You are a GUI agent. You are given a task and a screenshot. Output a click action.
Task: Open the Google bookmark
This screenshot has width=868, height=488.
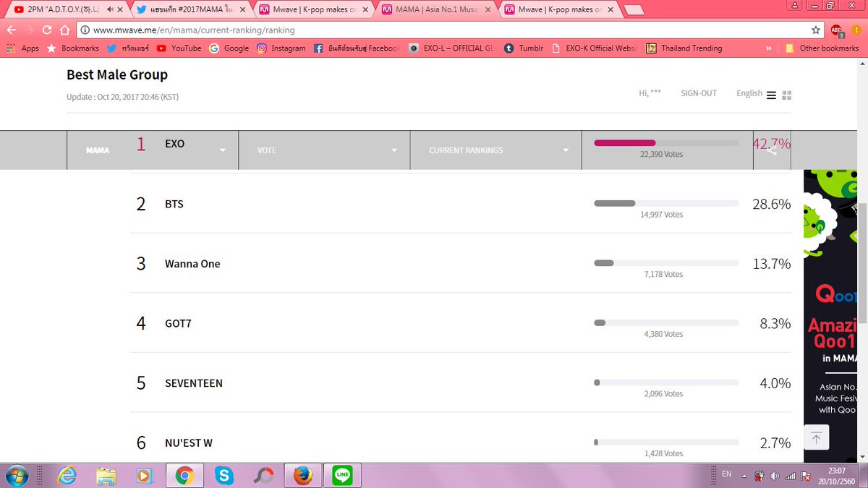click(229, 48)
